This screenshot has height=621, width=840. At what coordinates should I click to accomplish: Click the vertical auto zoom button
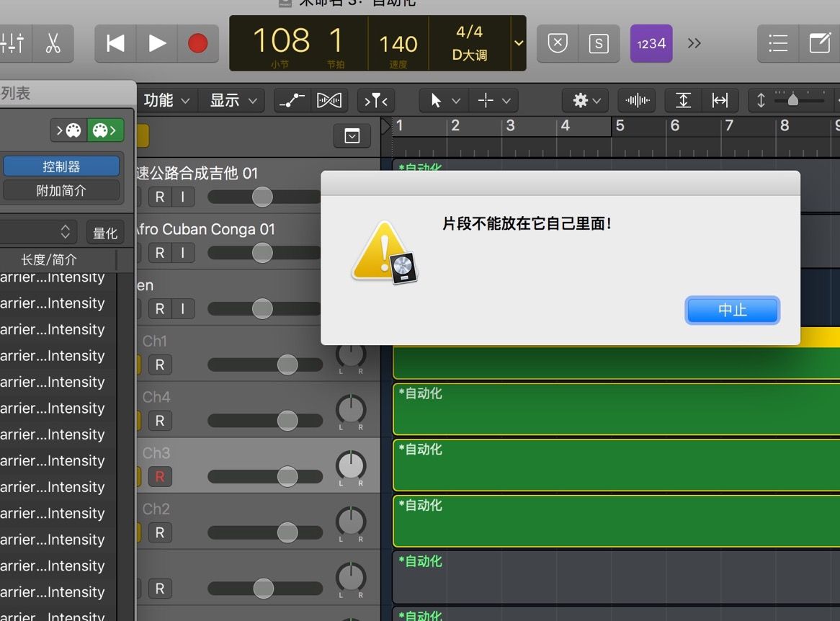[x=683, y=100]
